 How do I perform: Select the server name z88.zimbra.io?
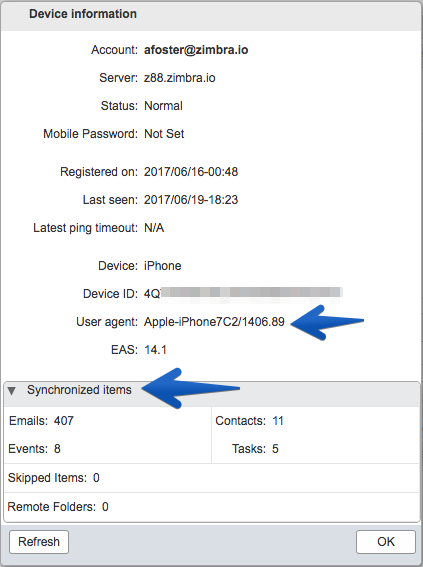click(180, 78)
